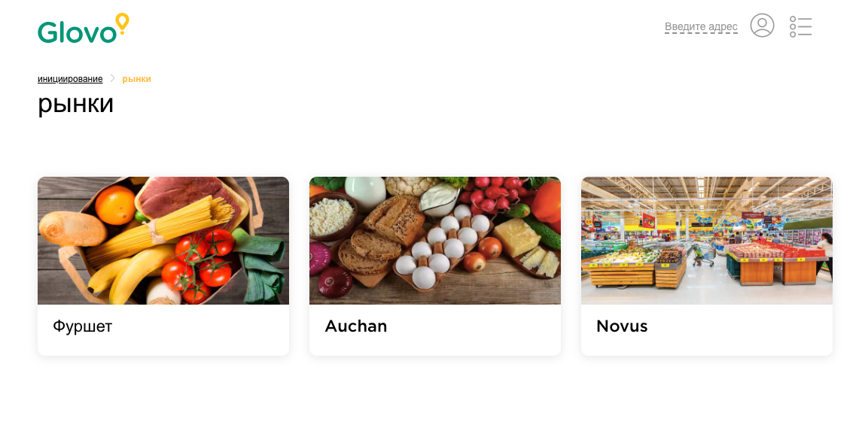
Task: Click the yellow location pin in the logo
Action: [x=122, y=23]
